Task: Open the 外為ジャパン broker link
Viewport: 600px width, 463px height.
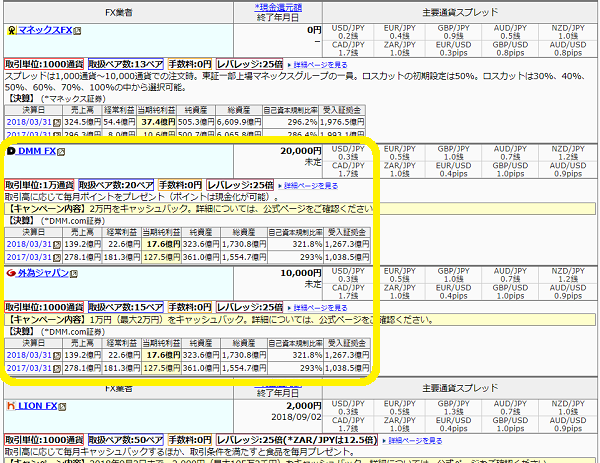Action: click(43, 273)
